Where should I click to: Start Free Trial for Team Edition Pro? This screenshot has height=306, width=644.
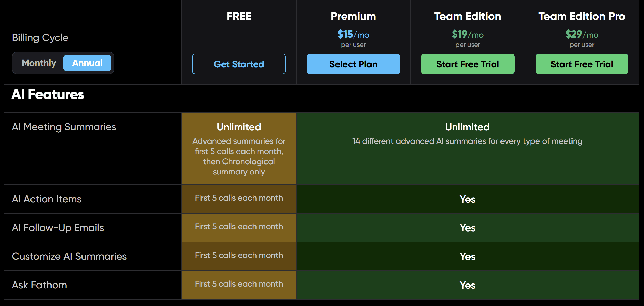(x=582, y=64)
